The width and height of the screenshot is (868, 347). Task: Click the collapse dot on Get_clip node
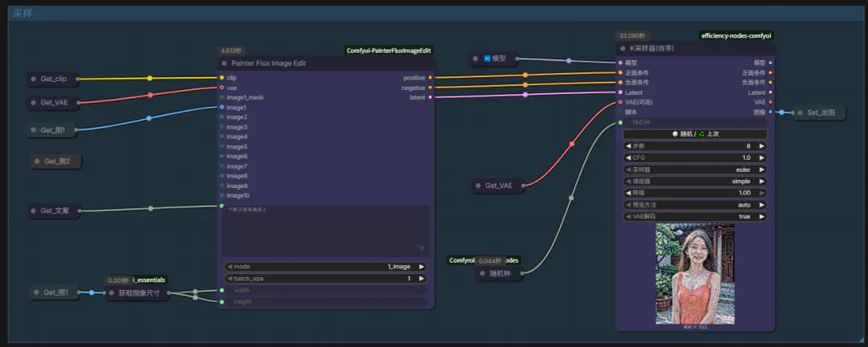point(34,80)
